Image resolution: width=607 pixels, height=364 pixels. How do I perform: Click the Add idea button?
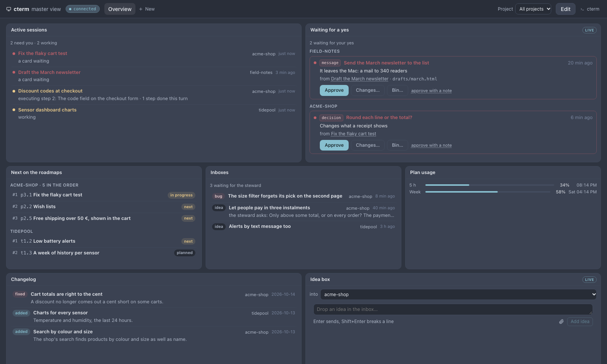click(x=580, y=322)
